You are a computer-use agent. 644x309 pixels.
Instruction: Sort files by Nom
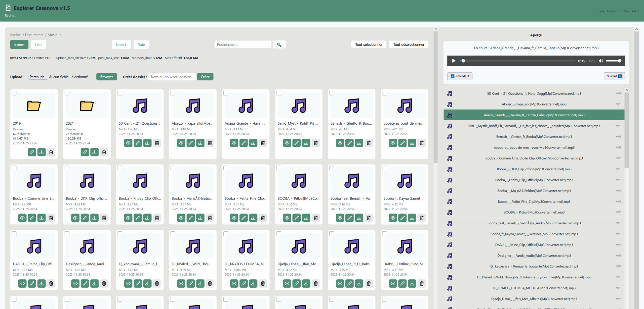(121, 45)
